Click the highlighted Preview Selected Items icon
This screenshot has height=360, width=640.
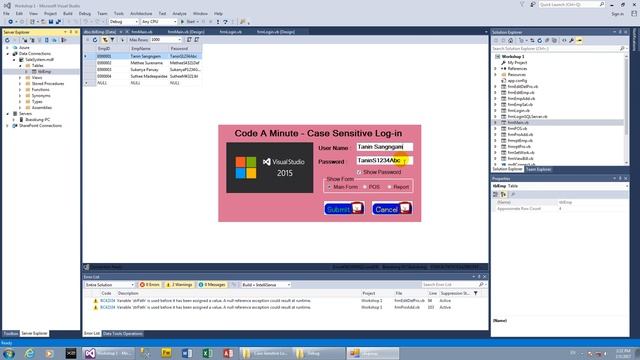click(x=579, y=40)
